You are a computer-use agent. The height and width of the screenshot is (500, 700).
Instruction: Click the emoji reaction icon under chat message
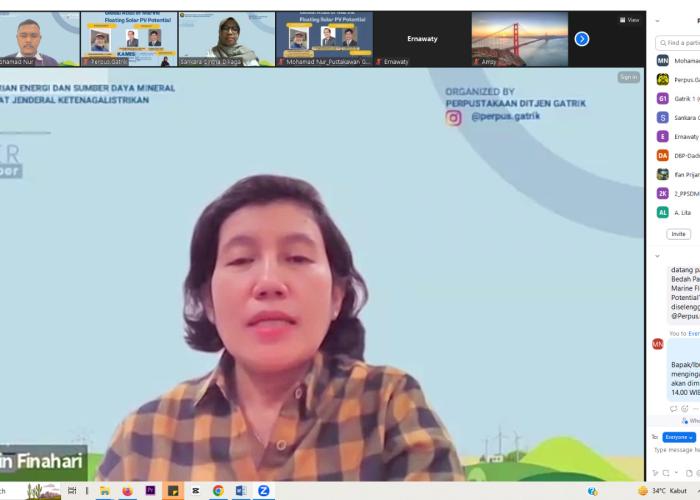pyautogui.click(x=686, y=408)
